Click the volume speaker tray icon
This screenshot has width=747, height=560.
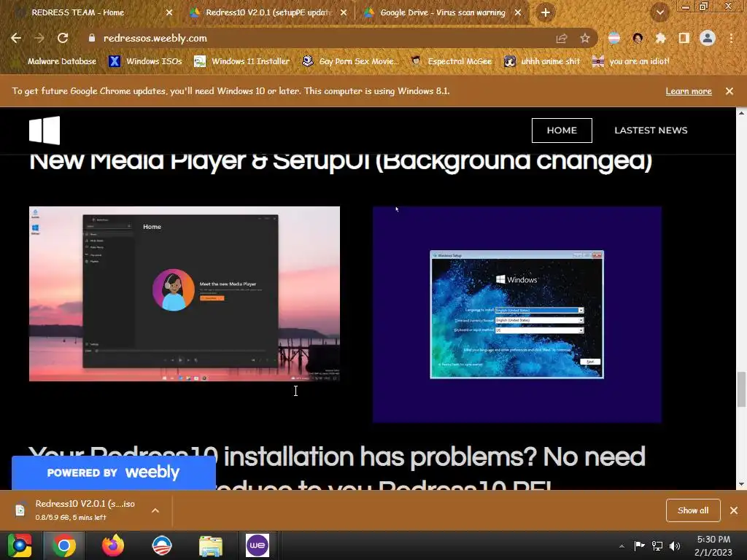tap(675, 546)
